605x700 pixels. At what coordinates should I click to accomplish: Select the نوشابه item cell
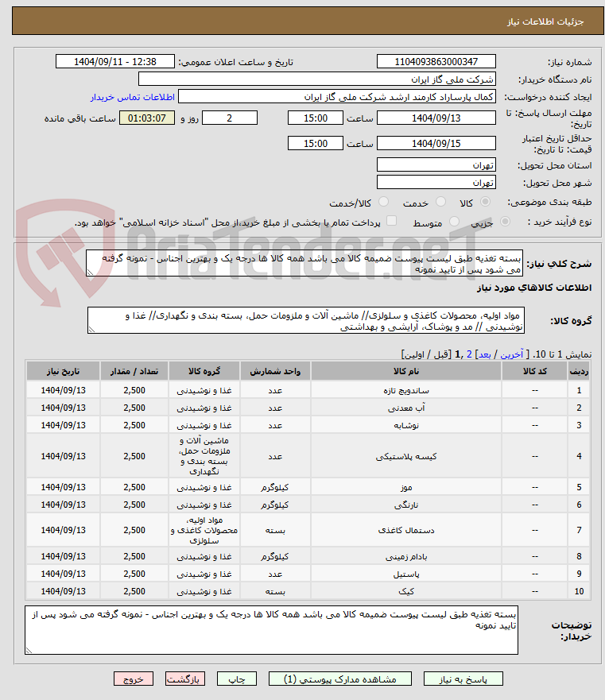tap(406, 425)
